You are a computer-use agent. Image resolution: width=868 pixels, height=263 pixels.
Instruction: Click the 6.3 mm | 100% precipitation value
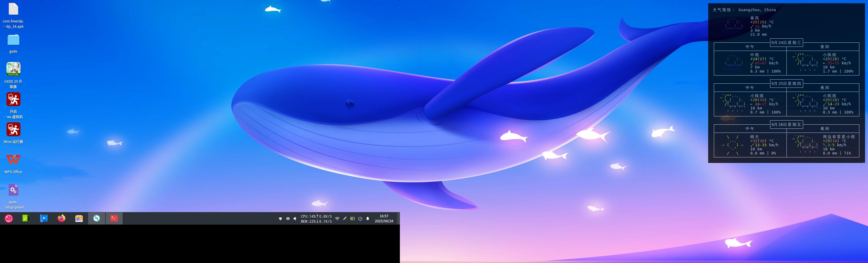click(765, 71)
